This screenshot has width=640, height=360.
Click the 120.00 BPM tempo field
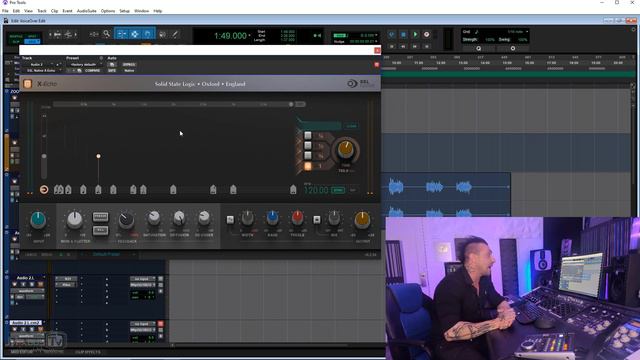[316, 190]
